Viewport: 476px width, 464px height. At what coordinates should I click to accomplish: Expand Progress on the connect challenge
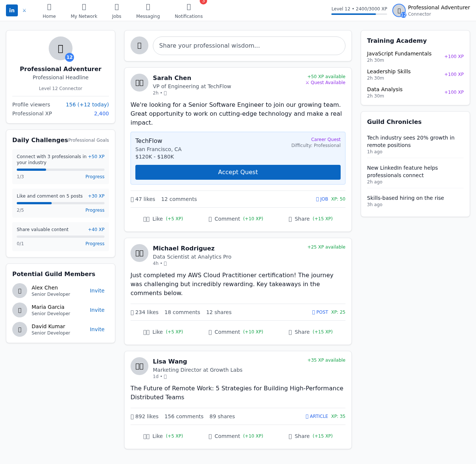click(95, 177)
